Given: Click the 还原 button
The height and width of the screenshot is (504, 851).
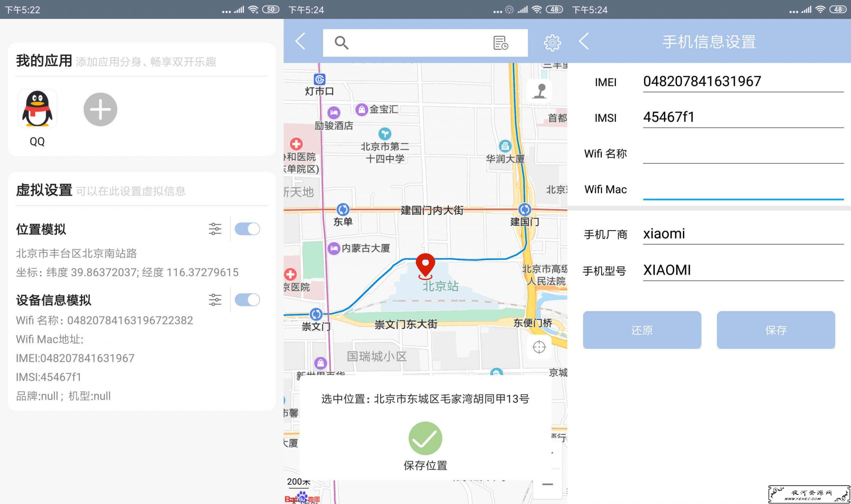Looking at the screenshot, I should click(642, 330).
